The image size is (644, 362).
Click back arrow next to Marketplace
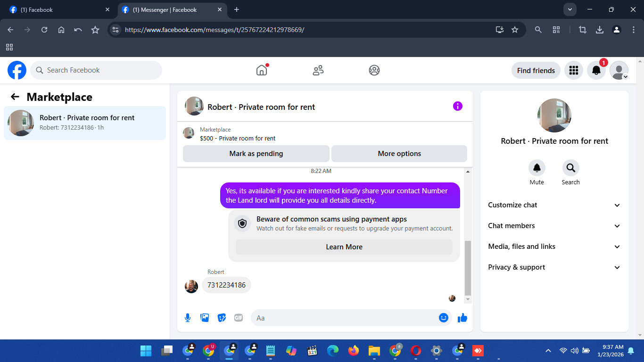(x=15, y=97)
